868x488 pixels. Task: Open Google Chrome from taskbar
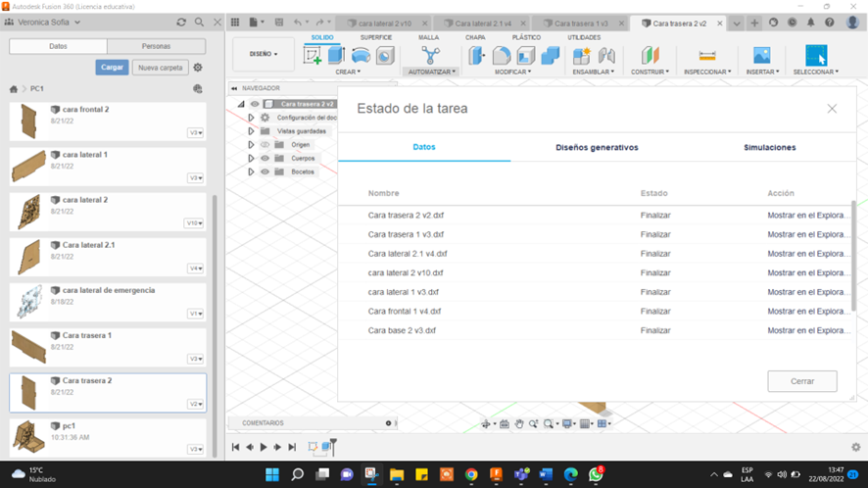471,474
